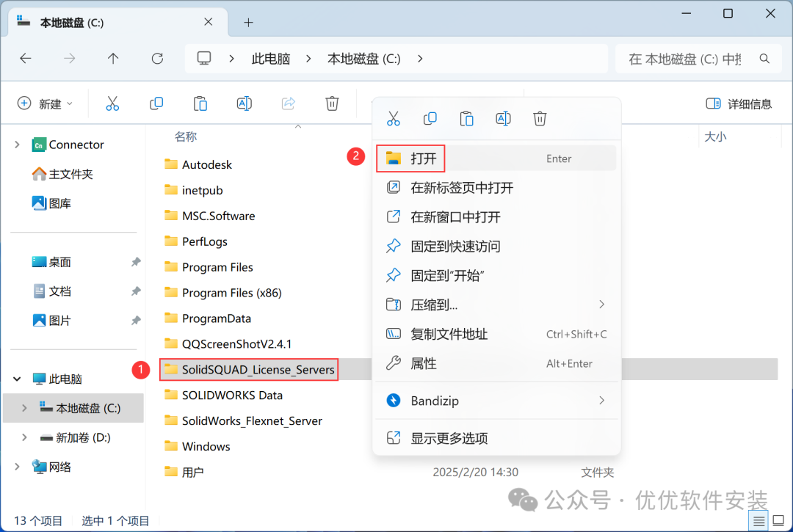Select the Cut icon in the context menu toolbar

point(394,118)
